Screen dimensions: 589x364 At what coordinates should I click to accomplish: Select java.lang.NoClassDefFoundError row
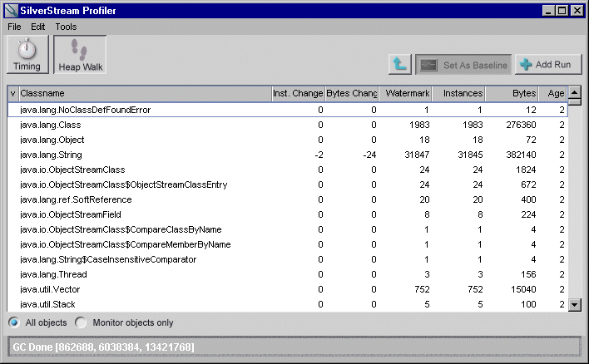click(288, 110)
